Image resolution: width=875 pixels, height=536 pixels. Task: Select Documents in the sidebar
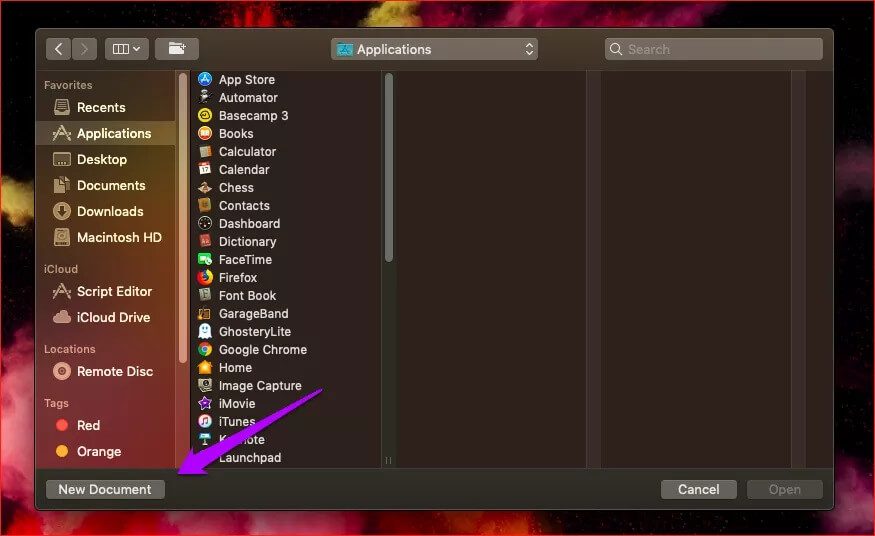click(x=106, y=185)
